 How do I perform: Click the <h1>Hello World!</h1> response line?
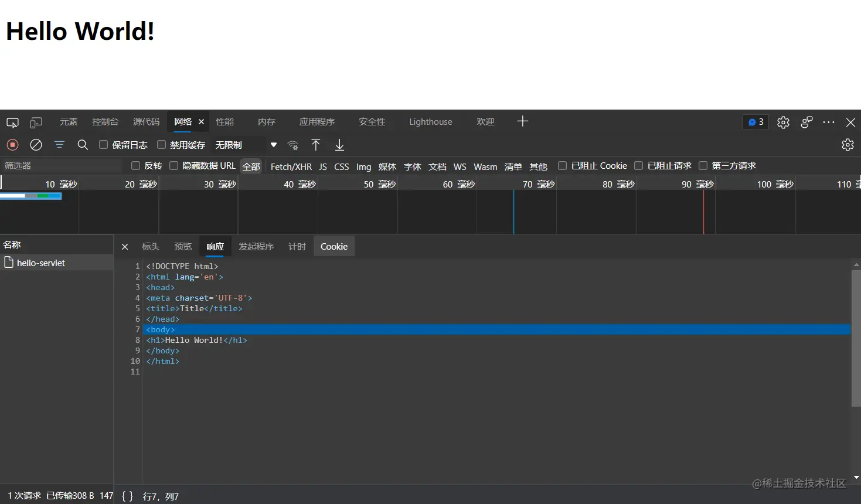pyautogui.click(x=197, y=340)
